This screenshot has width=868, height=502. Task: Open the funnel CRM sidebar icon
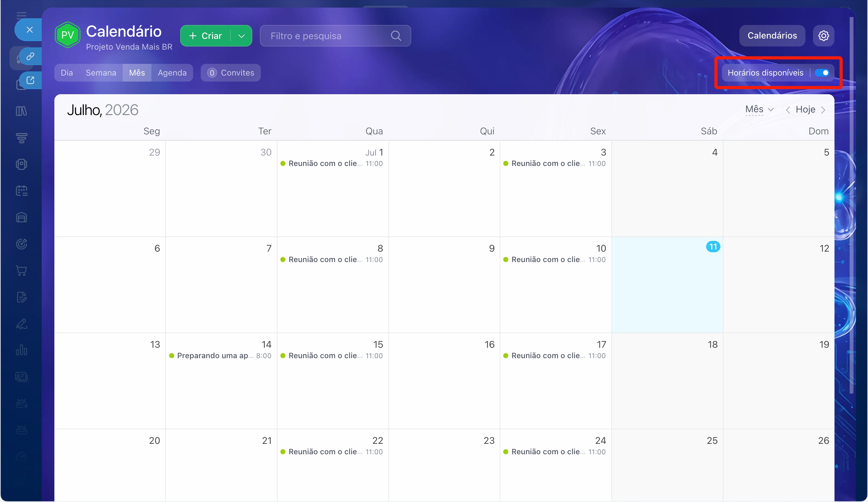click(21, 138)
